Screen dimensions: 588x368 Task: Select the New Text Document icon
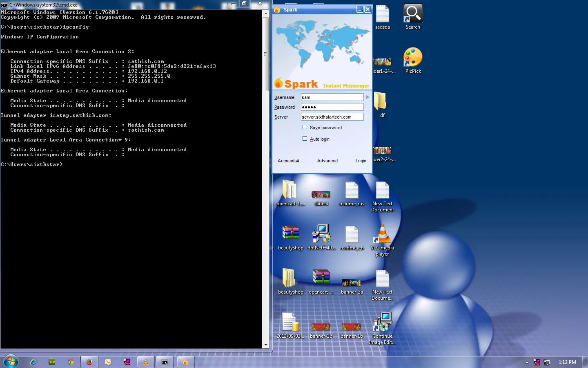383,190
